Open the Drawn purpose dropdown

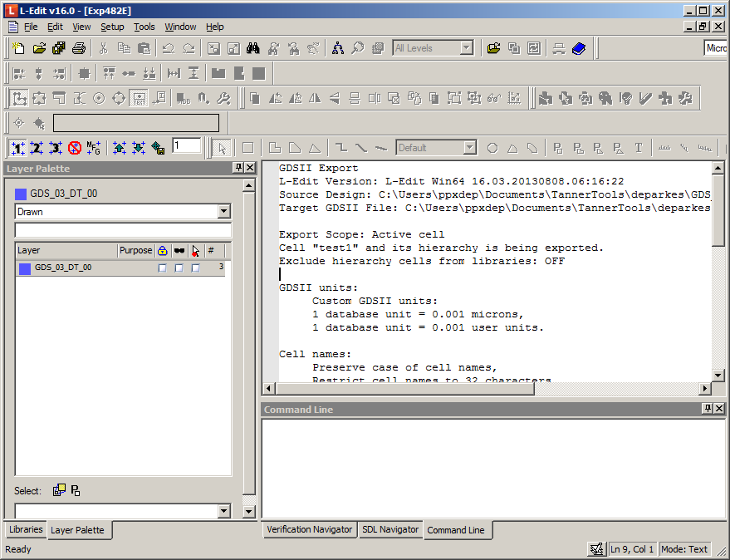pos(223,212)
